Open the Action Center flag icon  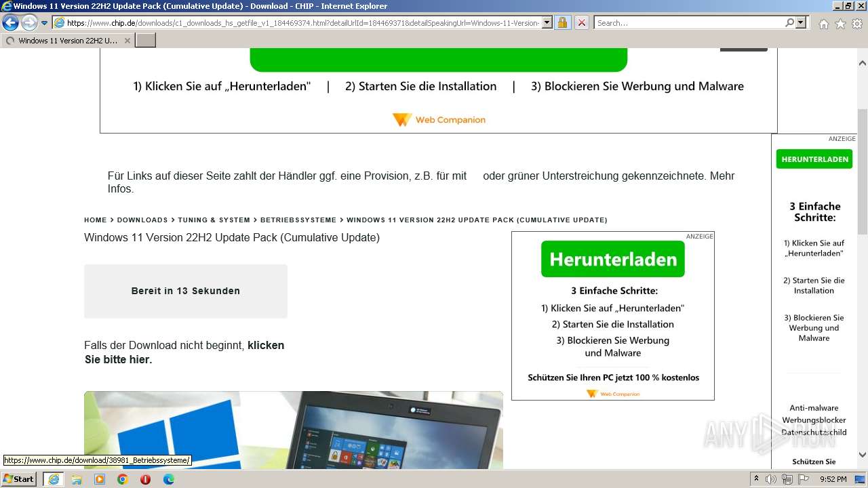pos(804,479)
